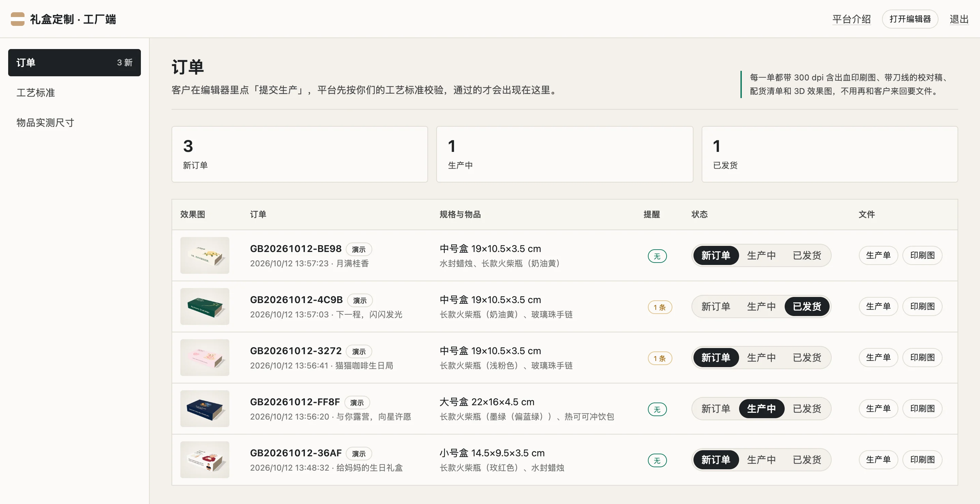Image resolution: width=980 pixels, height=504 pixels.
Task: Download 生产单 for order GB20261012-36AF
Action: (x=878, y=459)
